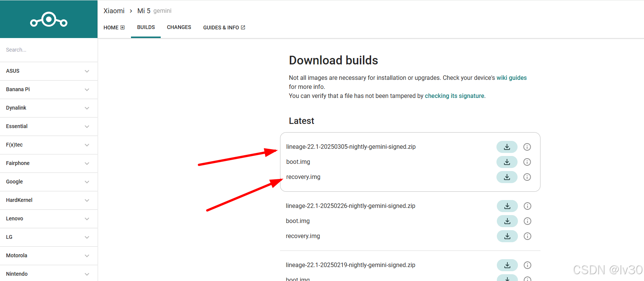Viewport: 644px width, 281px height.
Task: Download boot.img of the 20250226 build
Action: [x=507, y=221]
